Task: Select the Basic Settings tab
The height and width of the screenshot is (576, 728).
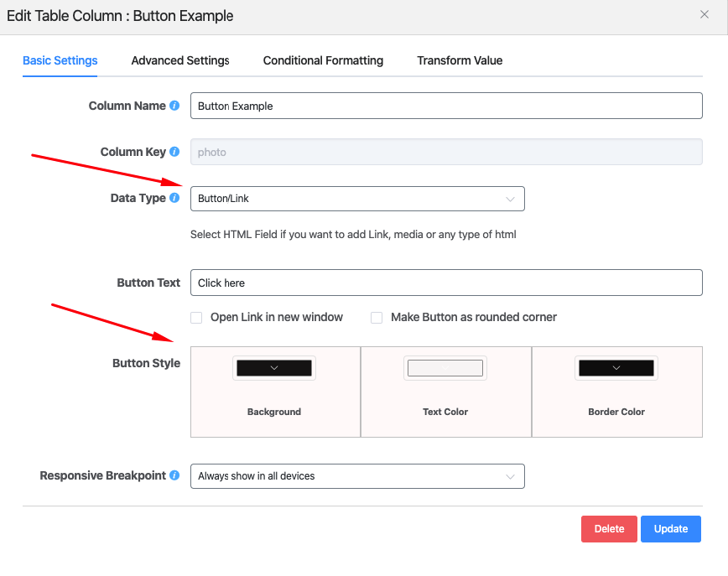Action: pyautogui.click(x=60, y=60)
